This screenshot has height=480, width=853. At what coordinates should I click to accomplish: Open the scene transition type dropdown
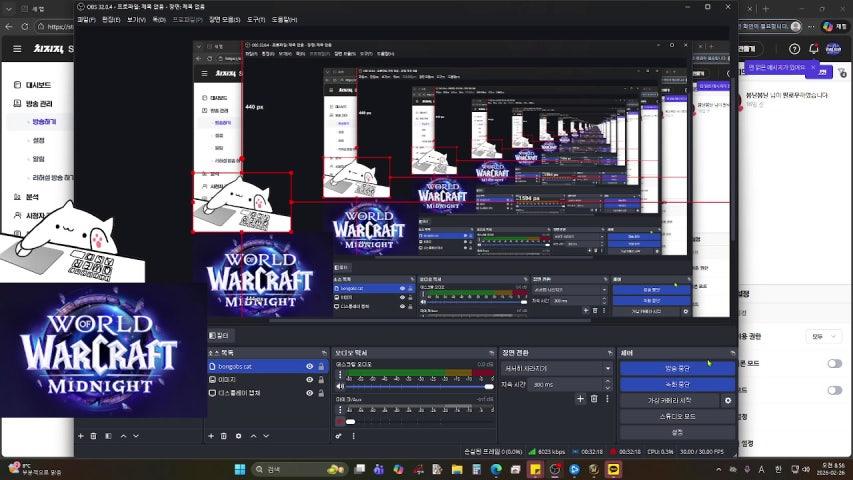[x=557, y=368]
